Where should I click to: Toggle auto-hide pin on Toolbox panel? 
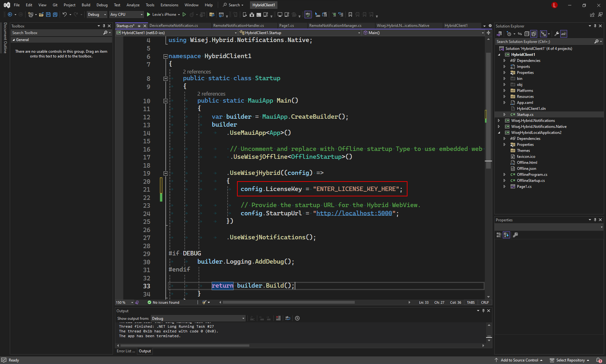pyautogui.click(x=104, y=26)
